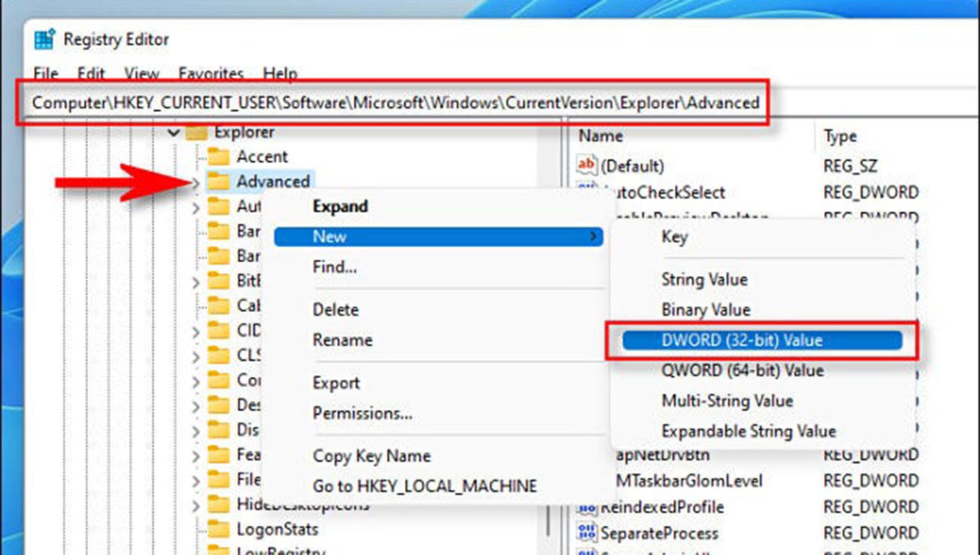Choose Find... in the context menu
This screenshot has width=980, height=555.
(334, 267)
